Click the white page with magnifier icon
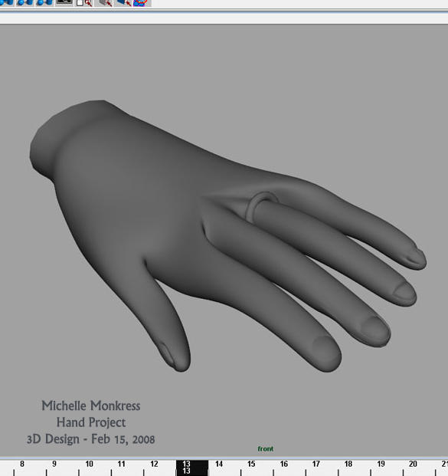 pos(84,3)
